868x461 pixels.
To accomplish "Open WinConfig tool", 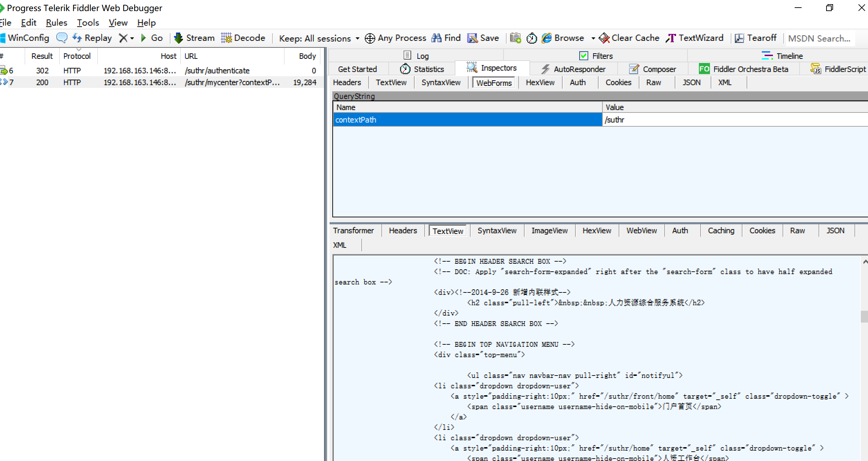I will point(25,38).
